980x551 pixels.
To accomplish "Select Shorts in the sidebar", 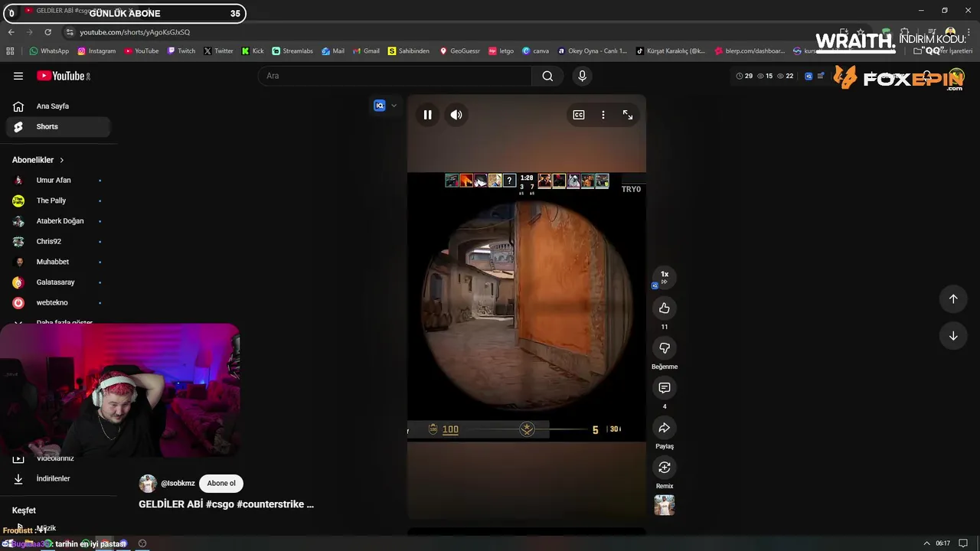I will (x=58, y=127).
